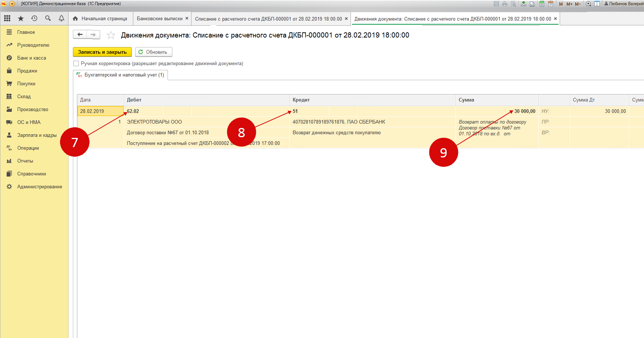Click the Записать и закрыть button
The image size is (644, 338).
102,52
